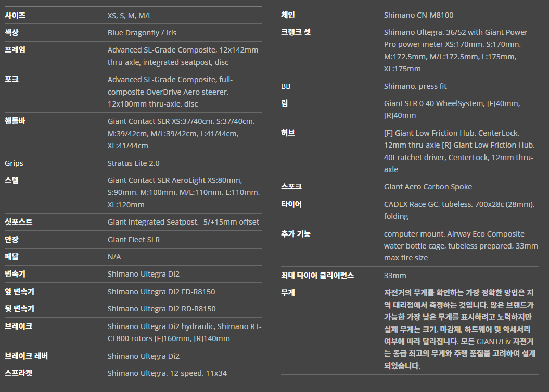Screen dimensions: 549x392
Task: Click the 브레이크 레버 label
Action: 26,356
